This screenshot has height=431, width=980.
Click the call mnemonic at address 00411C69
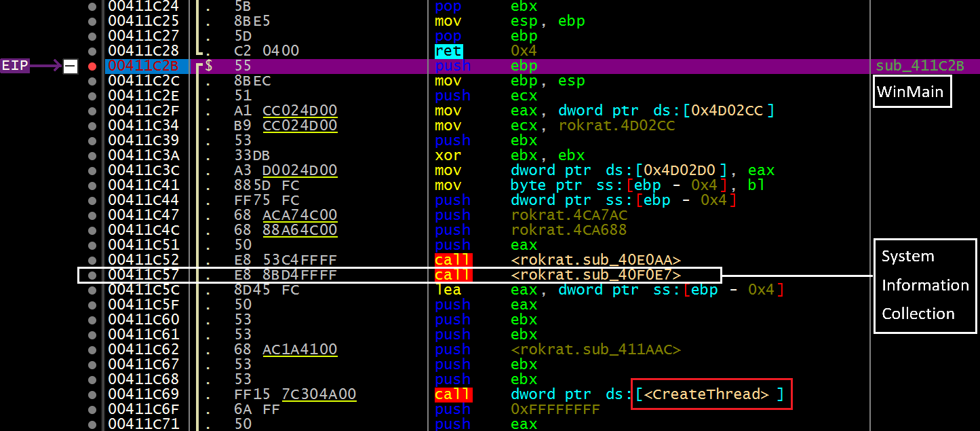453,394
